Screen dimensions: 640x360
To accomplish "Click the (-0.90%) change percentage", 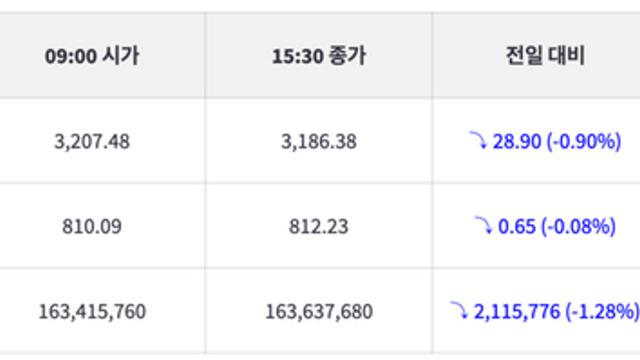I will (x=584, y=142).
